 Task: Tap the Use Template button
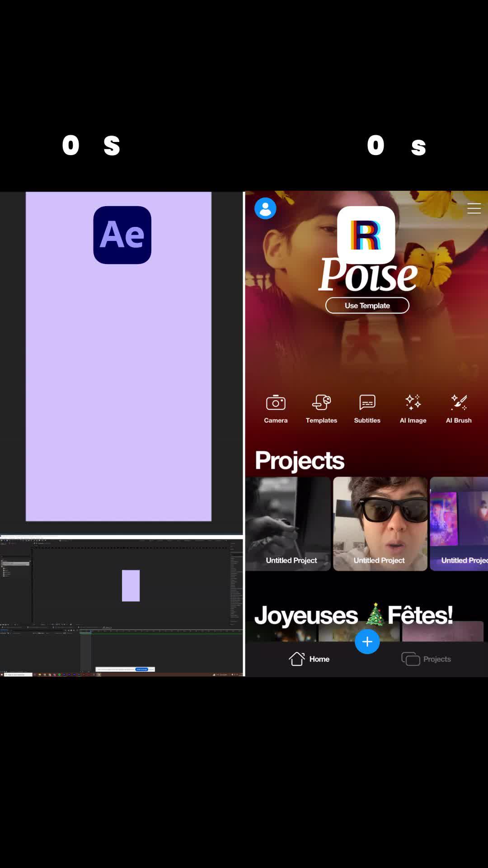coord(367,306)
